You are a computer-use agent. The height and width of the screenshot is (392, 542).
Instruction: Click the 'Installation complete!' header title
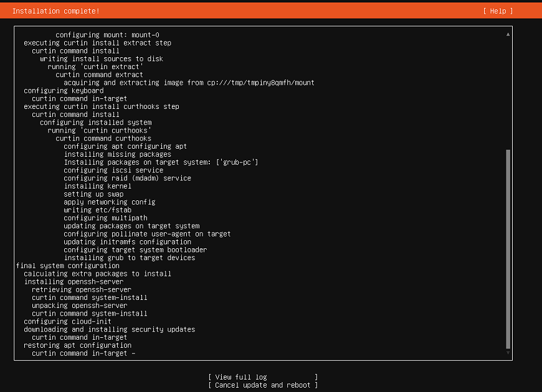point(55,11)
